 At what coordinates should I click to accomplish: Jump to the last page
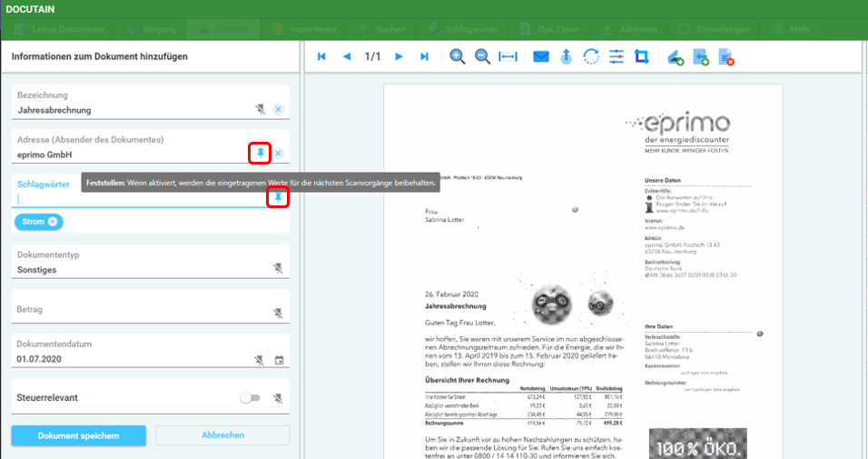(424, 56)
